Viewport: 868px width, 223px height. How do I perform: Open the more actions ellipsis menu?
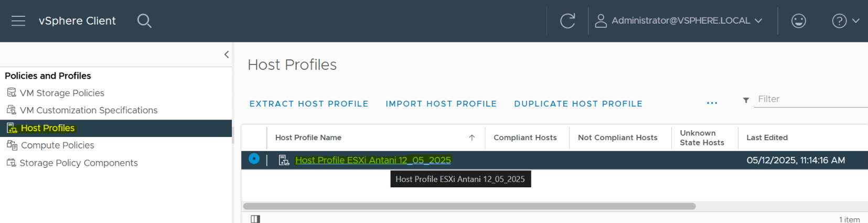coord(712,103)
